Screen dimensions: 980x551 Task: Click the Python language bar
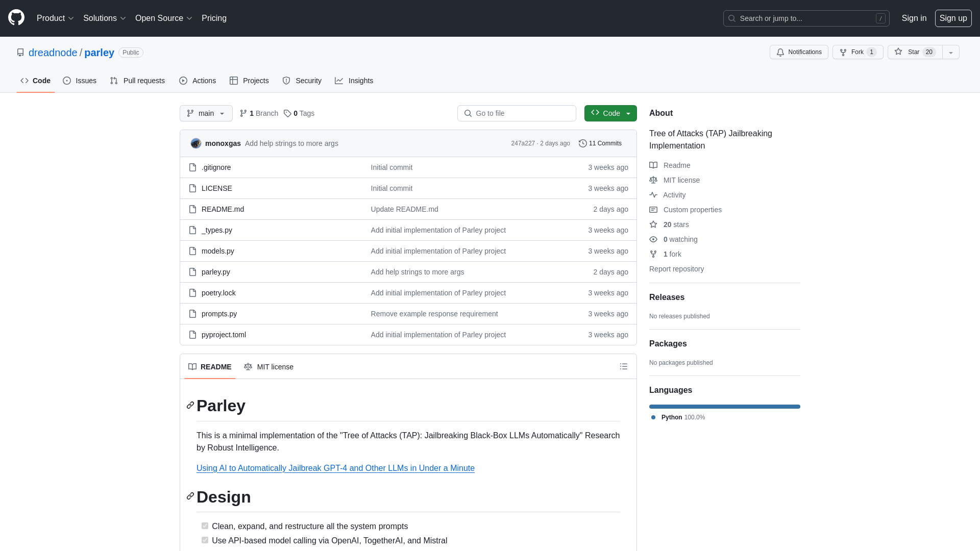pyautogui.click(x=725, y=407)
